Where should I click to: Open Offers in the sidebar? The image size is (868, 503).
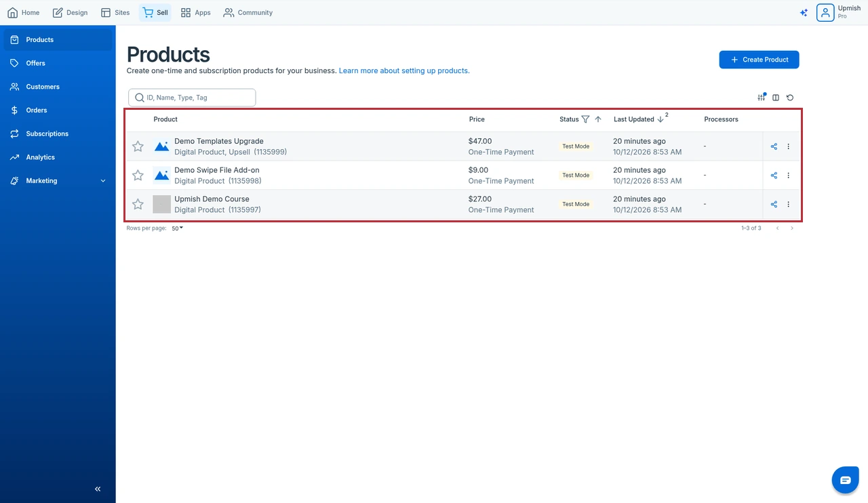point(58,63)
